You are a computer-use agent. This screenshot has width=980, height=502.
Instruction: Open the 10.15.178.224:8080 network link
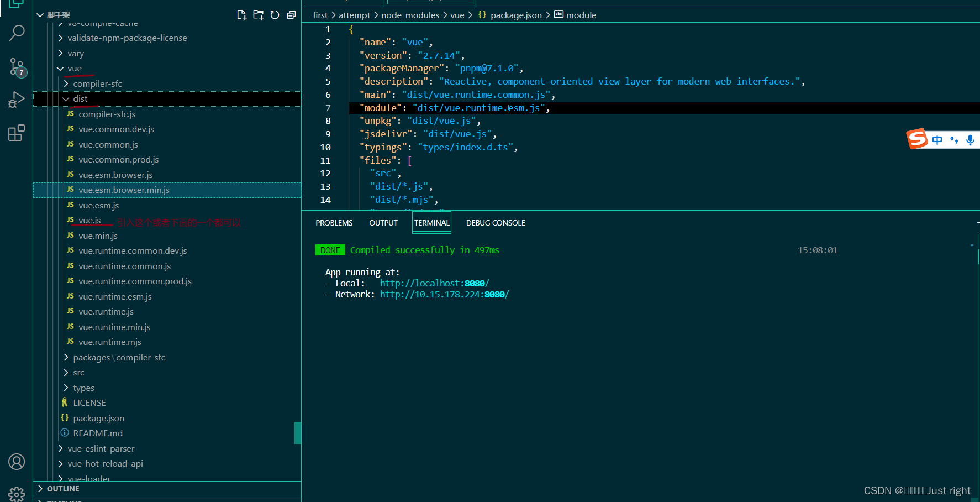coord(444,294)
